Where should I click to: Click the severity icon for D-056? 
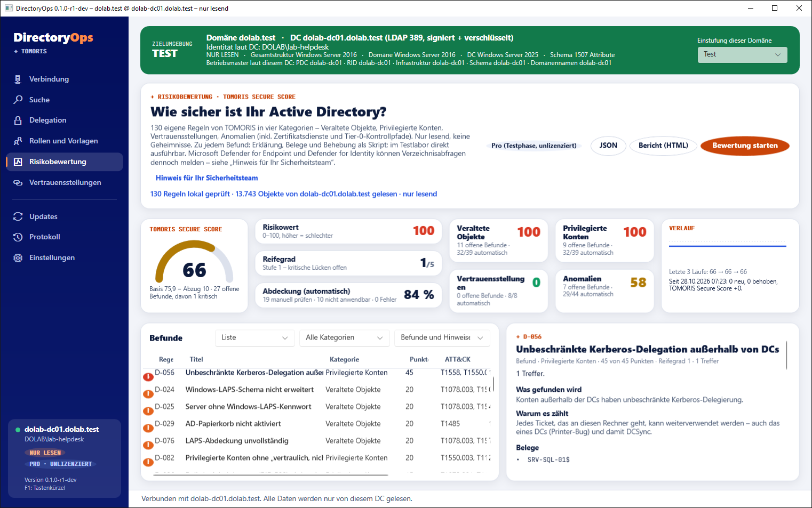[148, 377]
